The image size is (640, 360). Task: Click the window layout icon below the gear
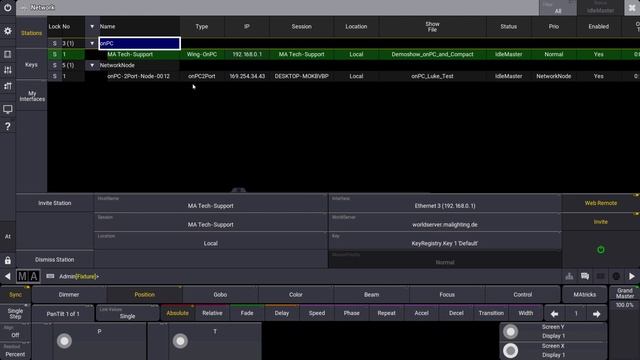8,54
